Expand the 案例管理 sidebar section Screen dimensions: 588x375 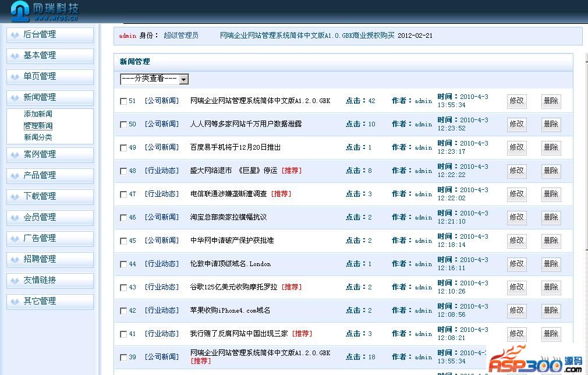pyautogui.click(x=40, y=154)
